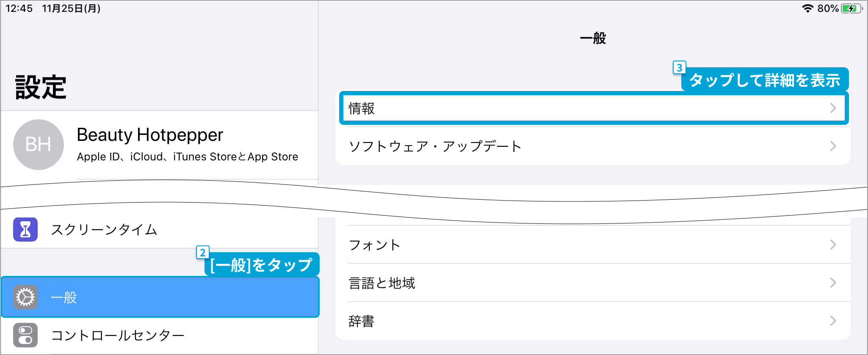Tap the 設定 title heading
This screenshot has height=355, width=868.
click(x=41, y=87)
